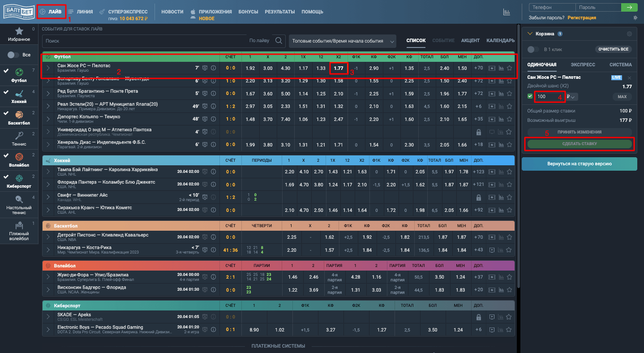
Task: Show statistics for Депортес Копьяпо — Темуко
Action: pos(501,119)
